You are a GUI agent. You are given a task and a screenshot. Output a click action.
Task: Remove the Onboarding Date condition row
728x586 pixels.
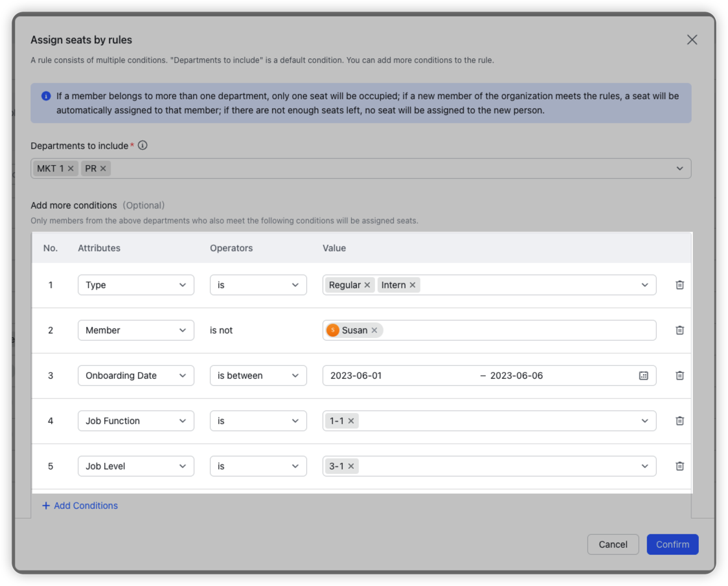click(679, 376)
